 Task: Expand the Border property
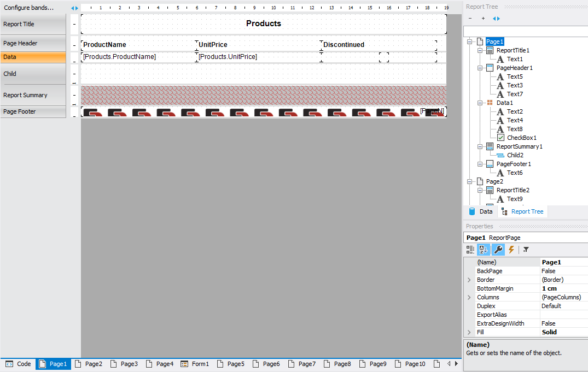click(469, 280)
